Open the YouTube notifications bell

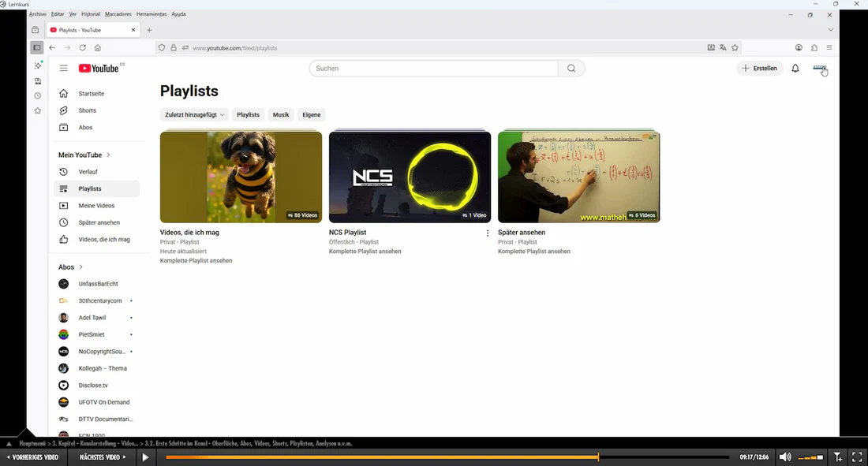(795, 69)
